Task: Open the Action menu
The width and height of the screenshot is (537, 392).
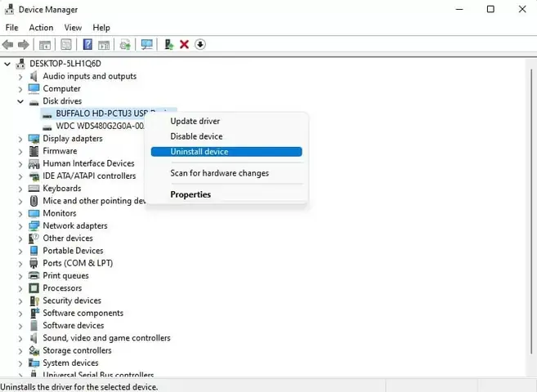Action: 41,28
